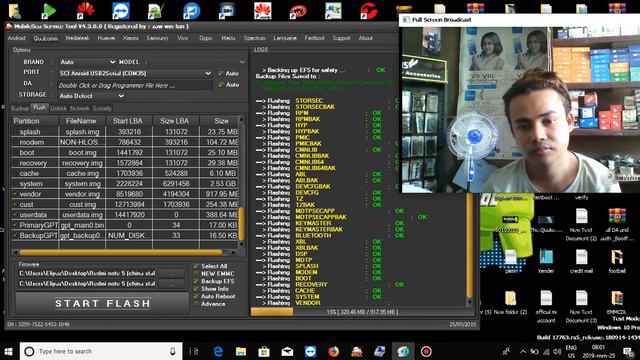Switch to the Mediatek menu tab

pos(77,38)
